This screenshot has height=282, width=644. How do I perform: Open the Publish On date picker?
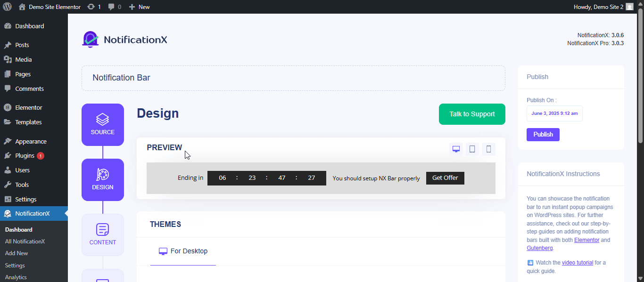[554, 113]
